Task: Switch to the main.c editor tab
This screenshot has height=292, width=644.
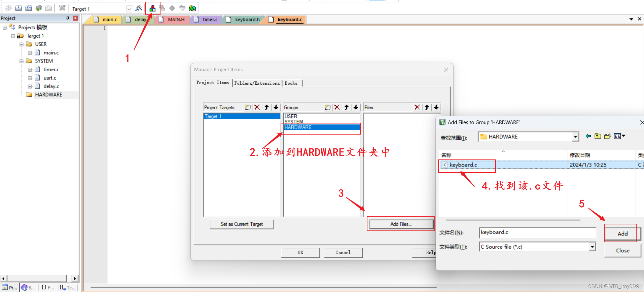Action: pyautogui.click(x=106, y=20)
